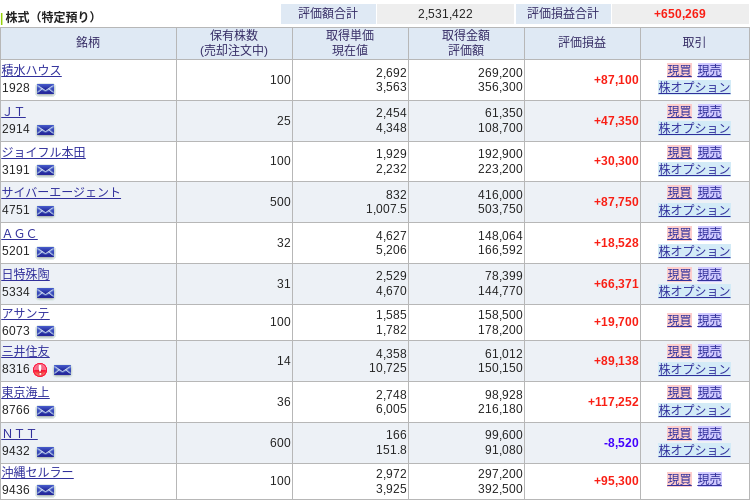
Task: Click 現売 for 三井住友
Action: tap(709, 352)
